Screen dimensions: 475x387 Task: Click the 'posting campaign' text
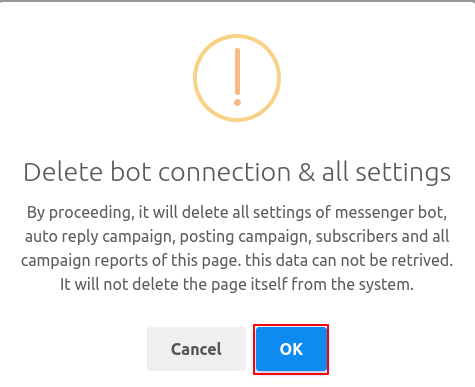[x=245, y=237]
